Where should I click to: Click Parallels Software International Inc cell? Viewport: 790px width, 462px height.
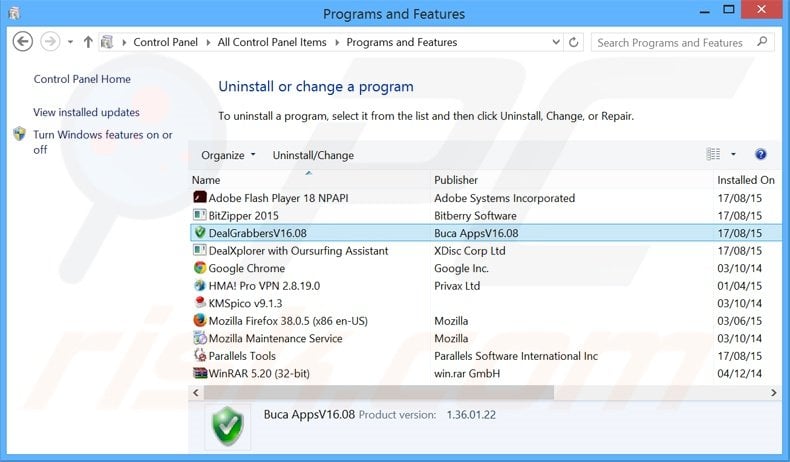coord(516,356)
